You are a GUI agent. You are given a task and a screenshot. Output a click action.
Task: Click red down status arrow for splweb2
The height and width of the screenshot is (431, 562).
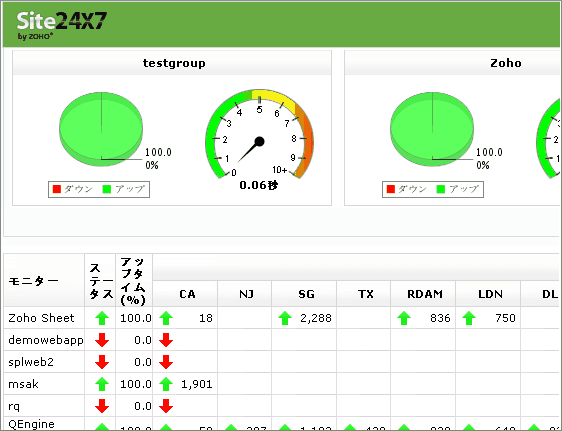coord(102,362)
